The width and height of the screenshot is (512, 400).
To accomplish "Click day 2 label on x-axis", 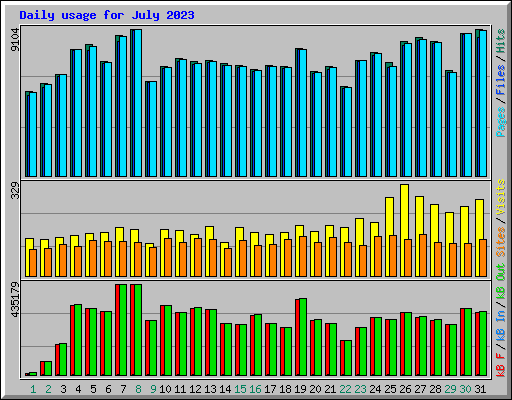I will [48, 389].
